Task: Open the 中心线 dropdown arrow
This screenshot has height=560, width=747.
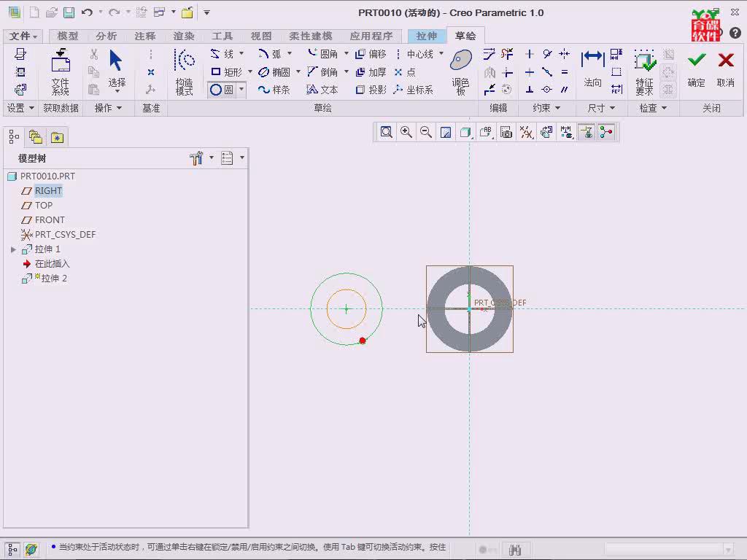Action: (441, 53)
